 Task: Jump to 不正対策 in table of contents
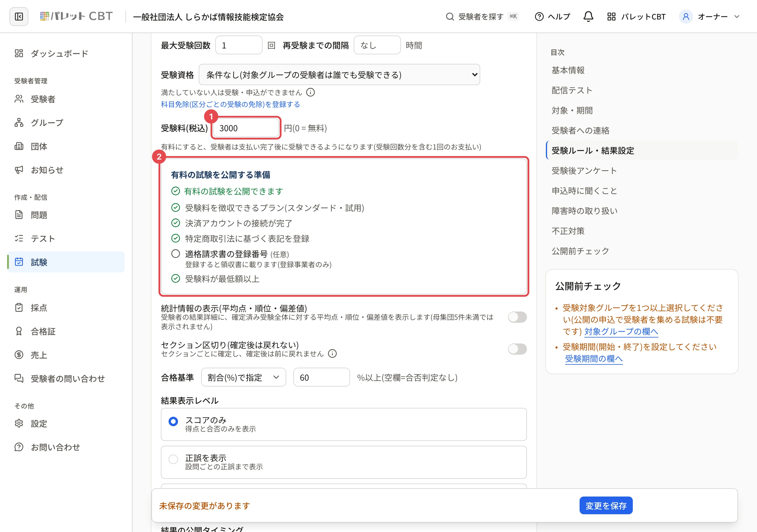pos(568,231)
